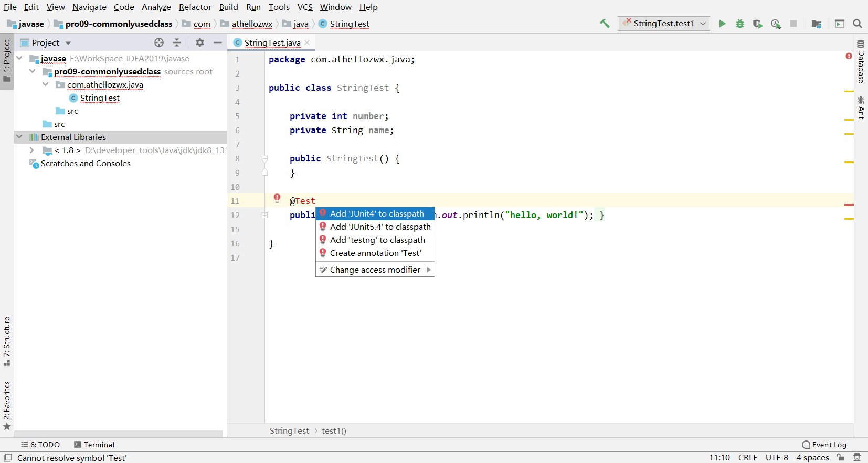This screenshot has width=868, height=463.
Task: Collapse External Libraries node
Action: point(19,137)
